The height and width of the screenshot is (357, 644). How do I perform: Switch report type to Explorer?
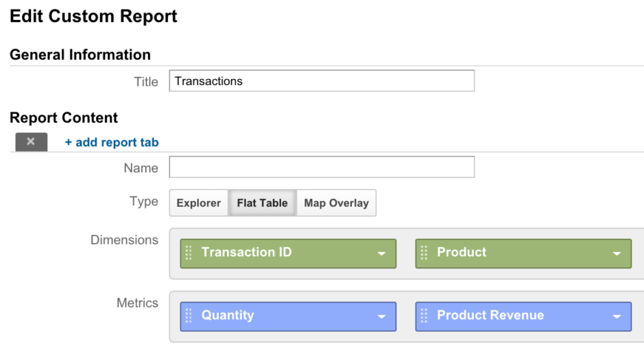[x=199, y=203]
